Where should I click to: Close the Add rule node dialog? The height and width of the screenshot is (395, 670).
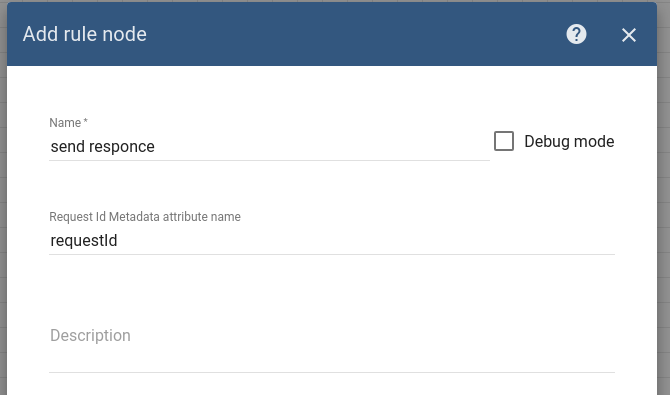(x=629, y=35)
